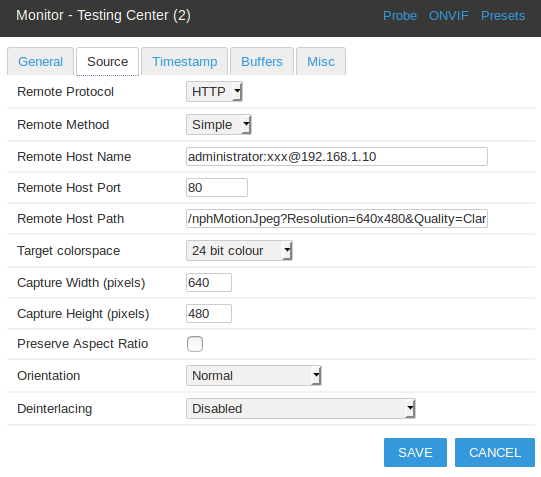Screen dimensions: 541x477
Task: Click the Source tab
Action: (x=107, y=61)
